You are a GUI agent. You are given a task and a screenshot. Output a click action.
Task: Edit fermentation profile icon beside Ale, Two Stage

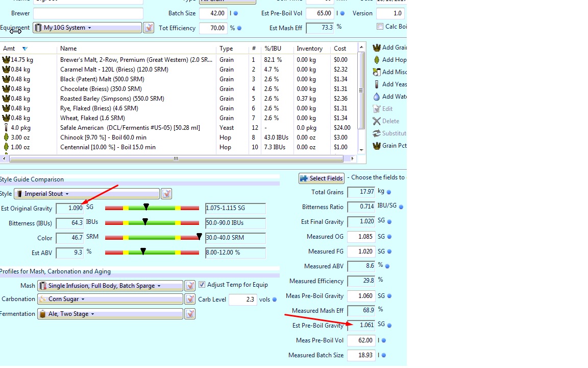190,314
